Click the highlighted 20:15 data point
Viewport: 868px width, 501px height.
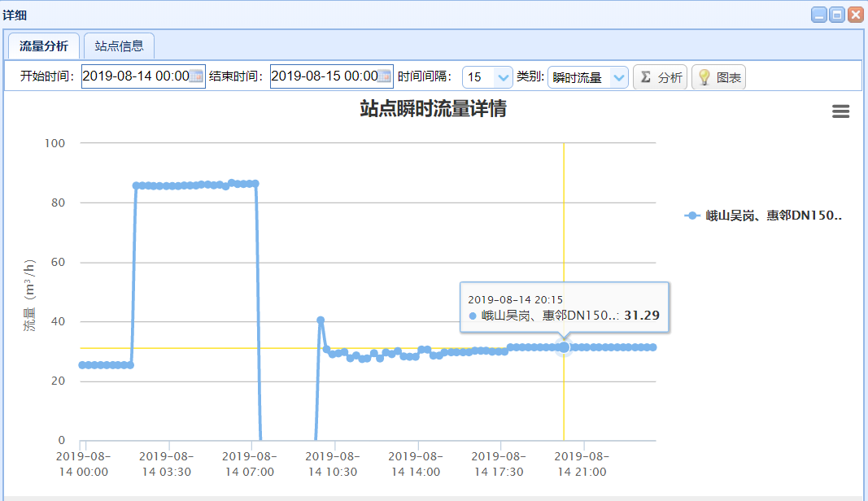tap(564, 347)
